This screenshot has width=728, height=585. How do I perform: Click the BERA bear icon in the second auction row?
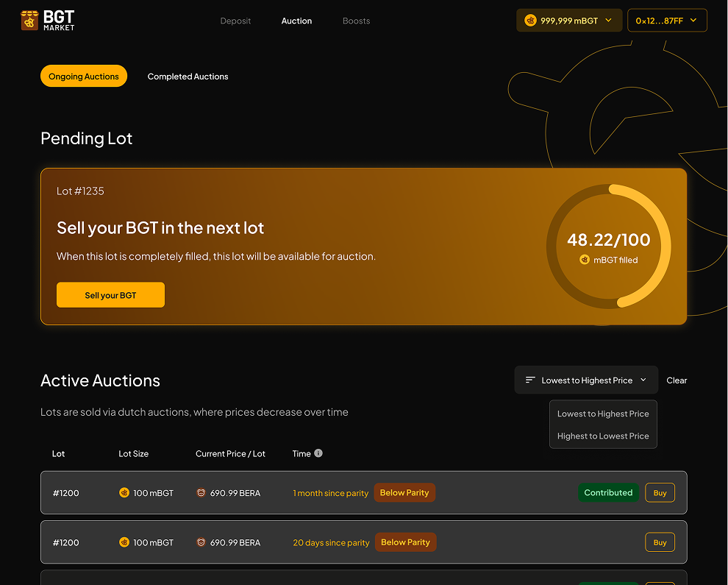pos(201,542)
